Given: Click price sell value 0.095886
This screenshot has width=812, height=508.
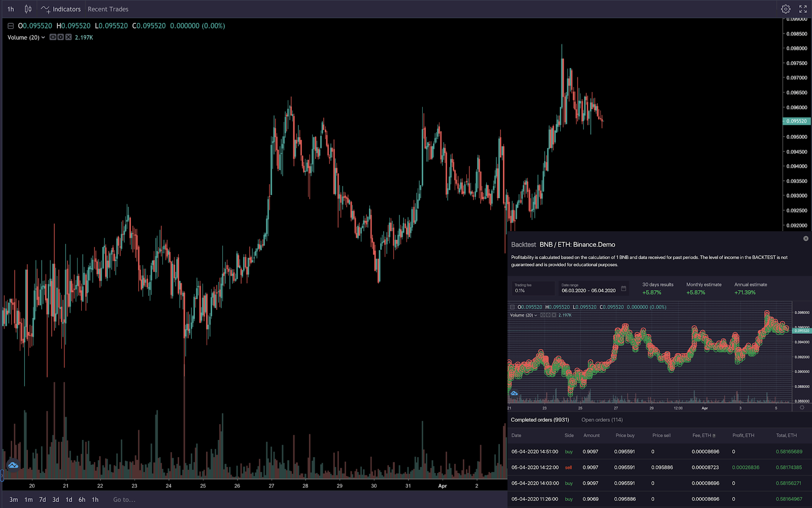Looking at the screenshot, I should tap(662, 467).
